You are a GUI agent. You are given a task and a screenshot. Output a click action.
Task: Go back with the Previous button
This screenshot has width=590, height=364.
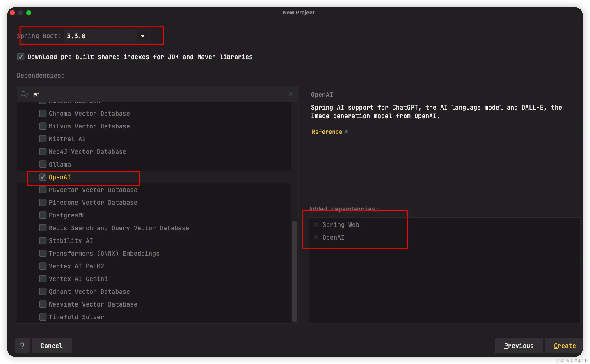519,346
